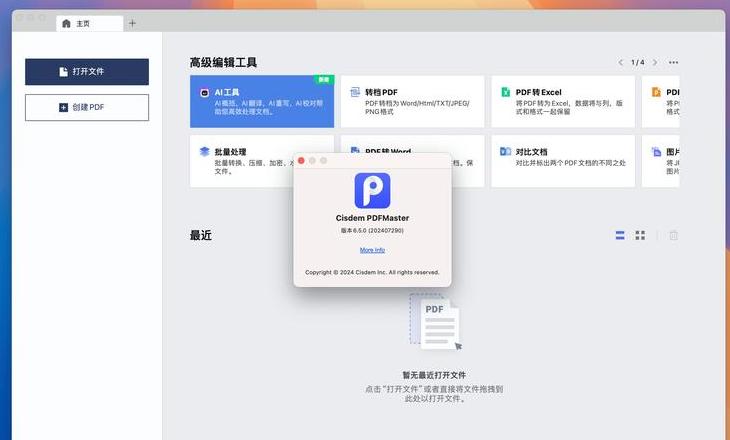Screen dimensions: 730x440
Task: Click the file icon on 打开文件
Action: 63,72
